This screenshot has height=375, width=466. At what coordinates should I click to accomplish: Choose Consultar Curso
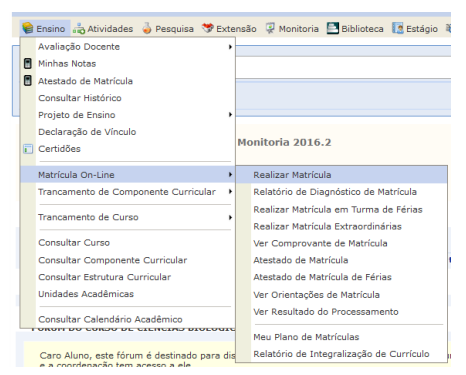(x=128, y=242)
